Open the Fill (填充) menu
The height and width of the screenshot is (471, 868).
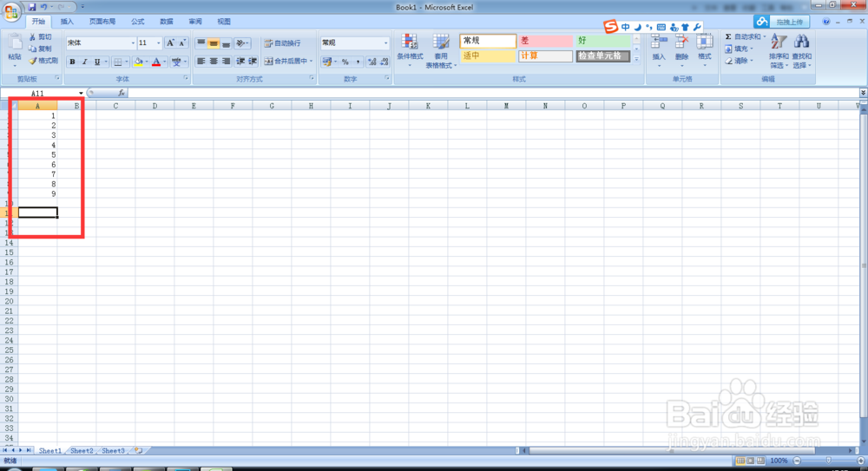740,49
